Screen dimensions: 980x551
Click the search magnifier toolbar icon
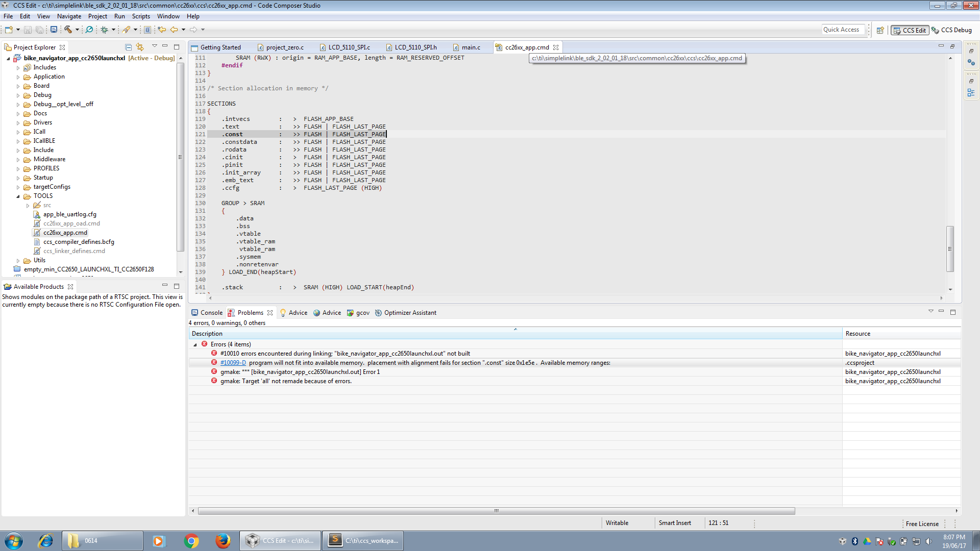[x=89, y=30]
